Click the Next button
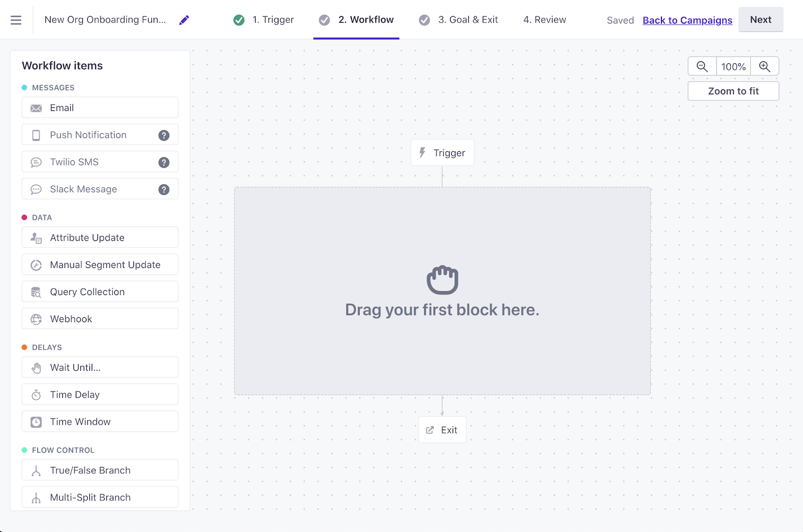This screenshot has height=532, width=803. click(760, 20)
